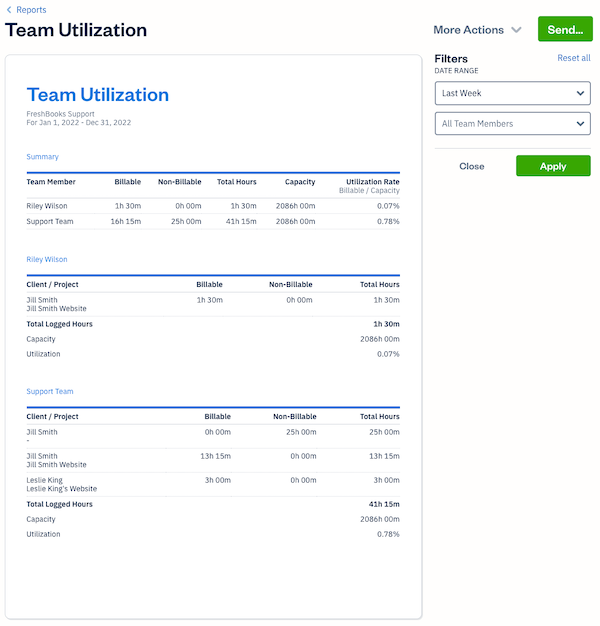
Task: Click the blue Team Utilization report title
Action: pos(98,95)
